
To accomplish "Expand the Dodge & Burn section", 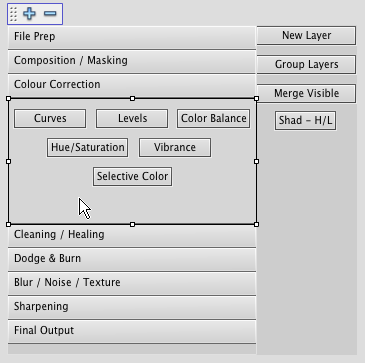I will click(132, 259).
